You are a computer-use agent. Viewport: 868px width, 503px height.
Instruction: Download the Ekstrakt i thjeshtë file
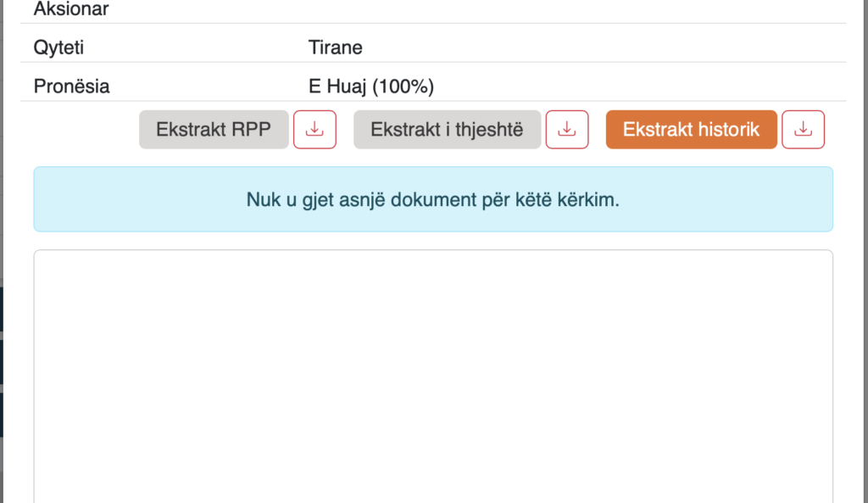pos(567,130)
